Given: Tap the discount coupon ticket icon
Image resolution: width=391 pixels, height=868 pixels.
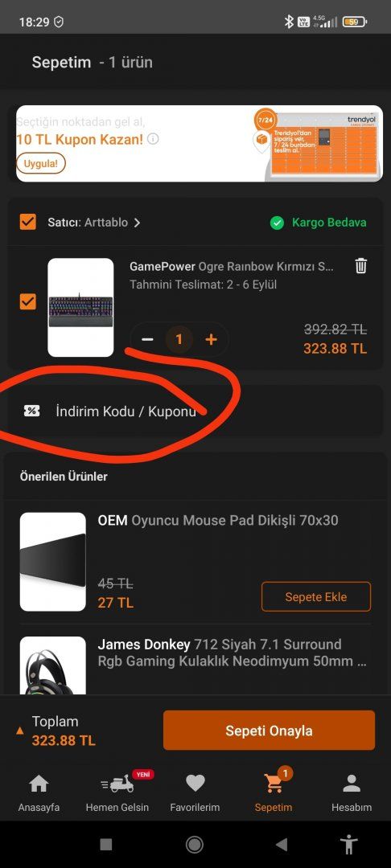Looking at the screenshot, I should pos(31,411).
